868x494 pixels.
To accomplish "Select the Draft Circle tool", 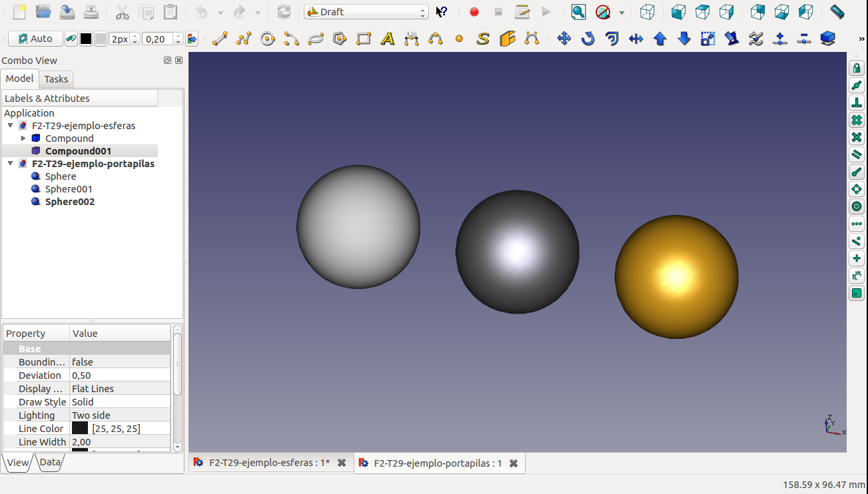I will [268, 39].
